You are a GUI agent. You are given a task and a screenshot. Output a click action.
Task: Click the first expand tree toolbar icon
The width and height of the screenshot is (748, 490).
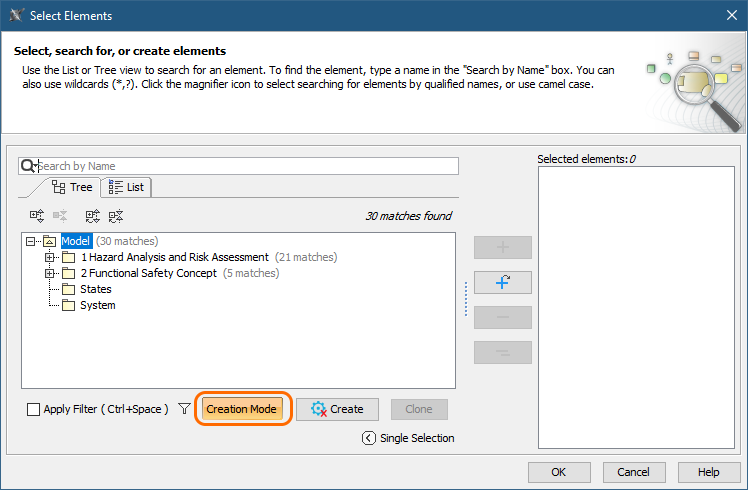37,215
